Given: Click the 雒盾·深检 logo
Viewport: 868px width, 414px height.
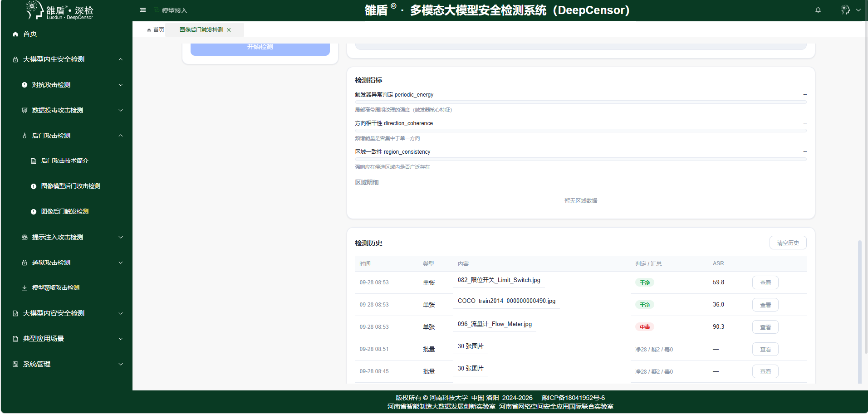Looking at the screenshot, I should 59,10.
